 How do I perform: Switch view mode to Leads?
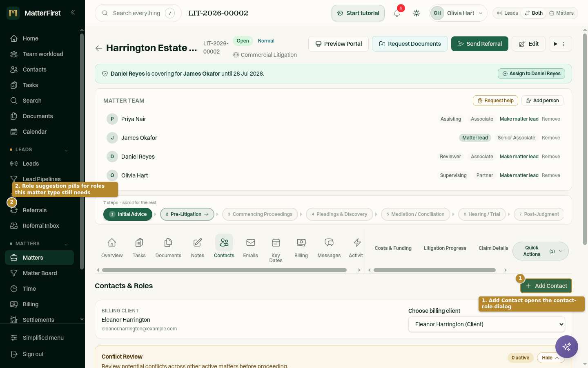point(508,13)
